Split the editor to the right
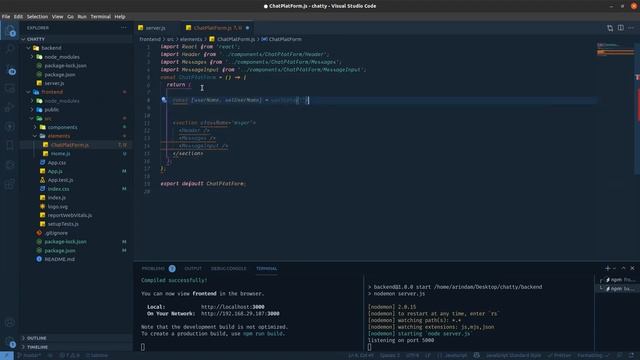 click(x=620, y=28)
